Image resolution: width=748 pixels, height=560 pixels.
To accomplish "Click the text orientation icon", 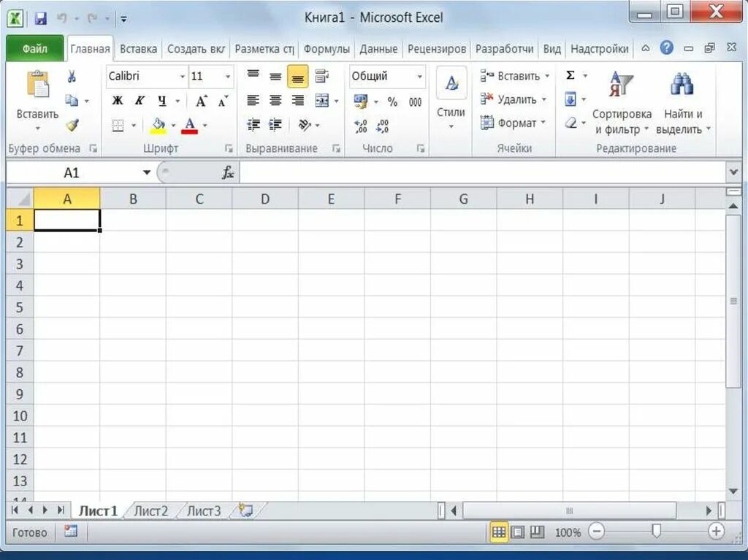I will [x=305, y=125].
